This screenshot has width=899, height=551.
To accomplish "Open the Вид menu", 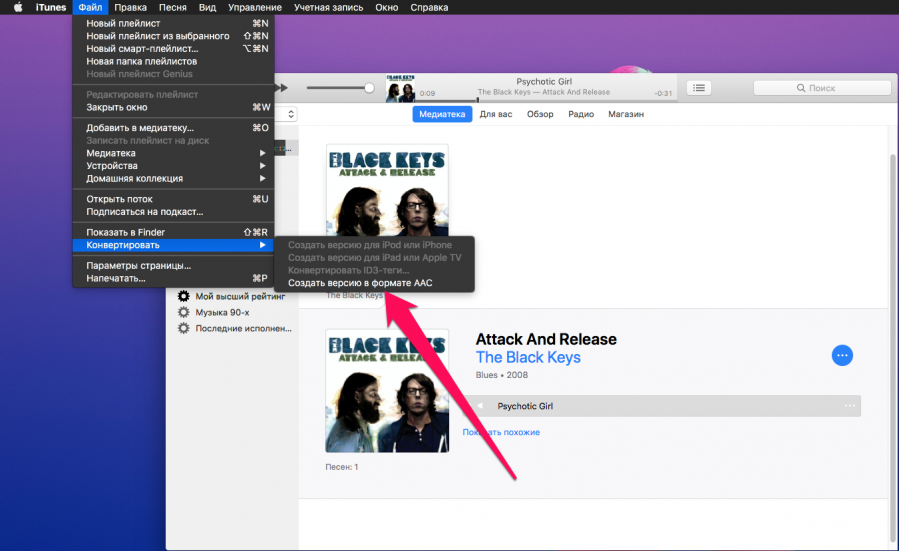I will coord(207,7).
